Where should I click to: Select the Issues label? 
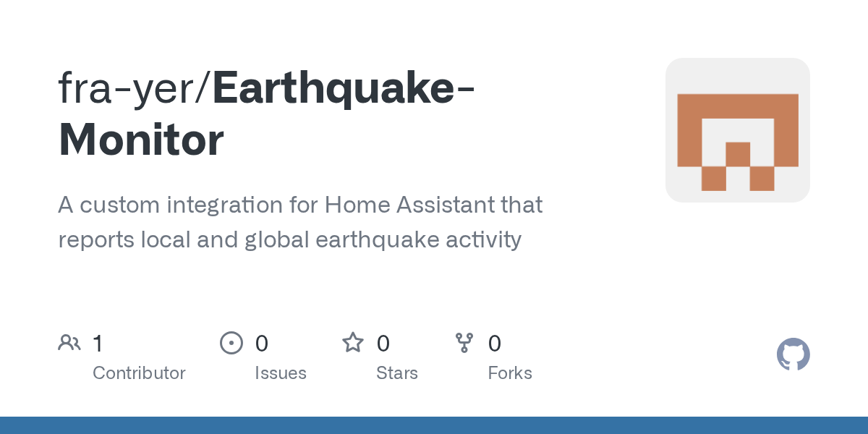pos(280,373)
